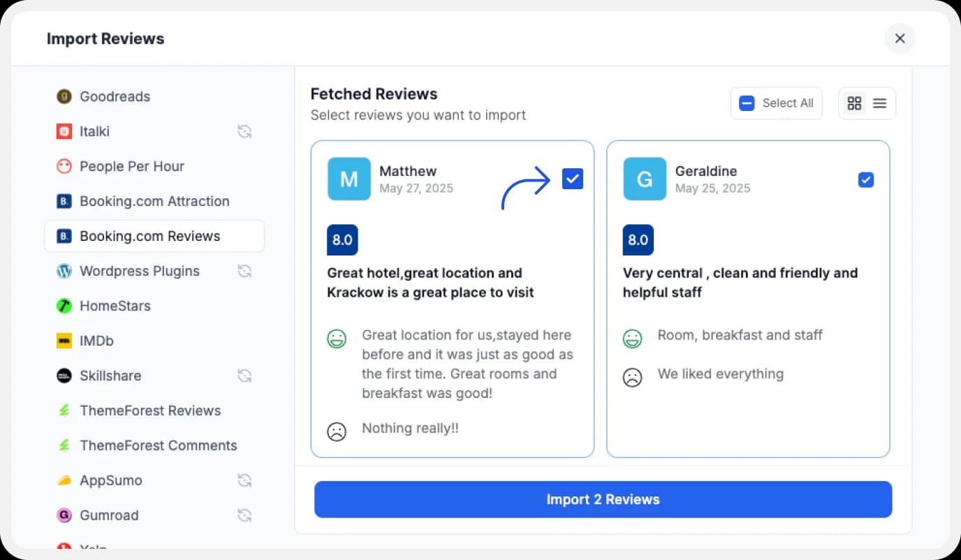Click the HomeStars platform icon
The height and width of the screenshot is (560, 961).
(64, 306)
